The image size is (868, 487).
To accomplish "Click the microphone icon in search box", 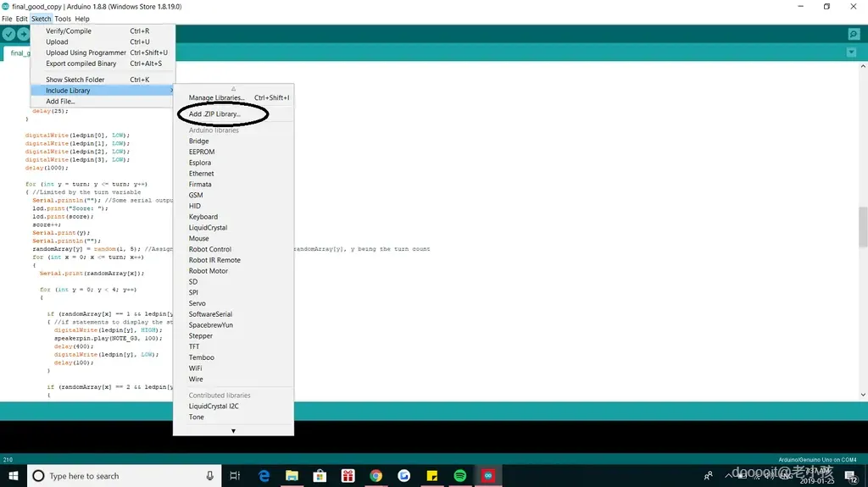I will point(210,476).
